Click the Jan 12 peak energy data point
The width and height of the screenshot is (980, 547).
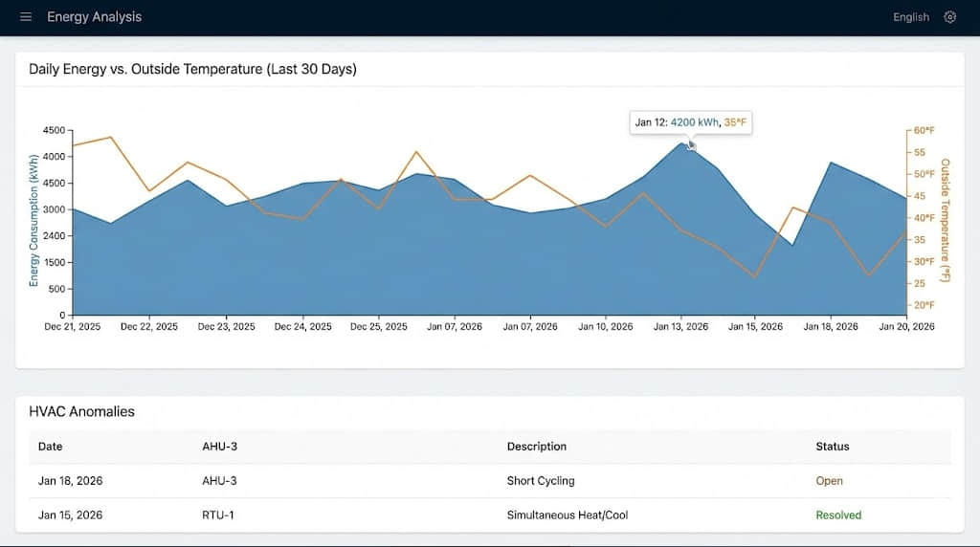click(x=682, y=143)
